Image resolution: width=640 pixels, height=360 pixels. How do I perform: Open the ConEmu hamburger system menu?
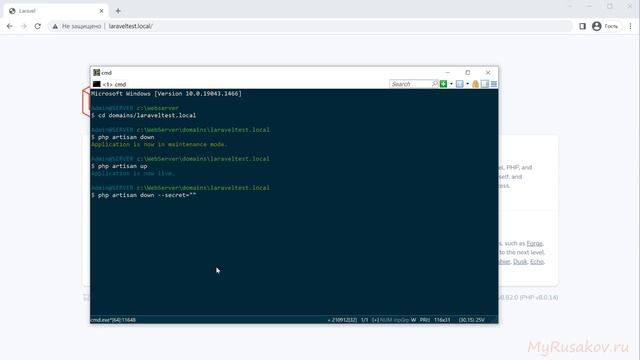pos(494,84)
